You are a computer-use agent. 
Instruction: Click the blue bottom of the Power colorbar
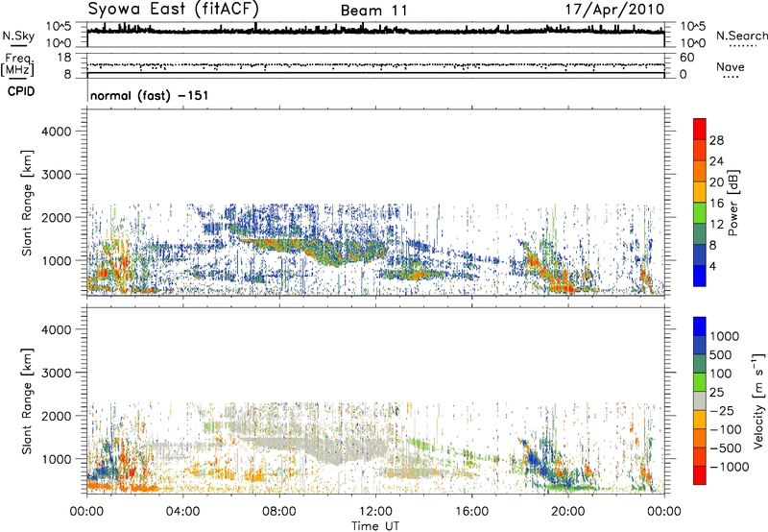pyautogui.click(x=700, y=276)
